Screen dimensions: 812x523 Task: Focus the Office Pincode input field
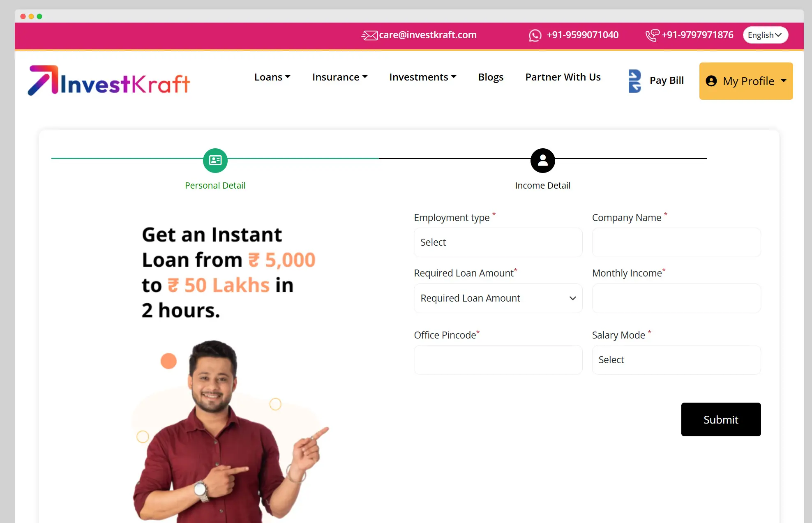click(498, 360)
